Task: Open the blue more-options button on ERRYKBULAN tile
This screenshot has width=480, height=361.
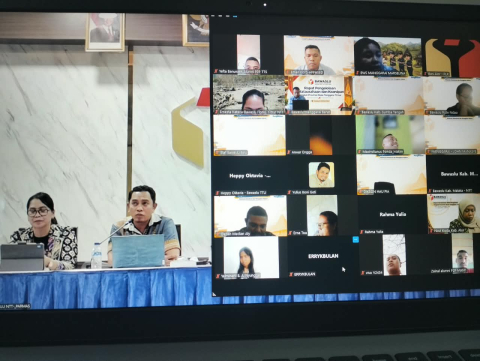Action: (x=355, y=239)
